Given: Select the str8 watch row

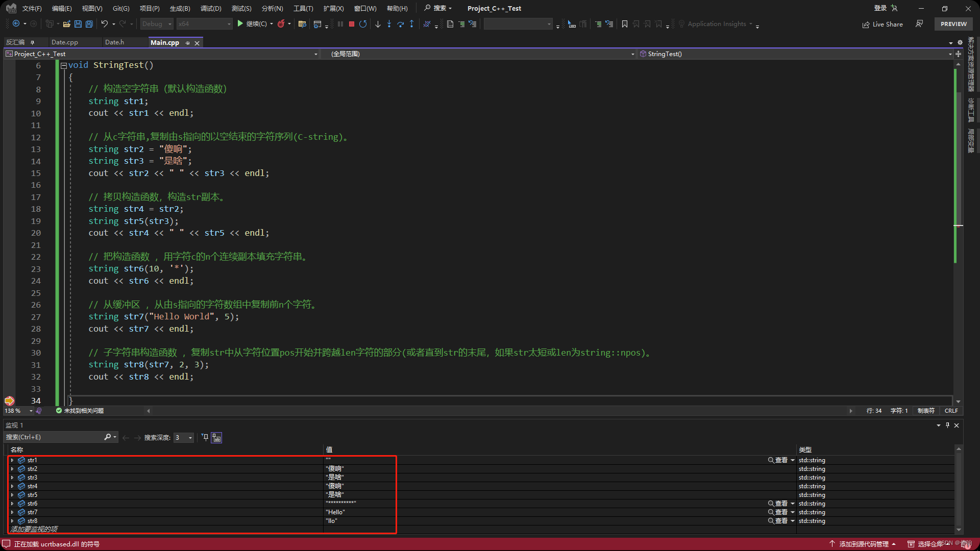Looking at the screenshot, I should [481, 521].
